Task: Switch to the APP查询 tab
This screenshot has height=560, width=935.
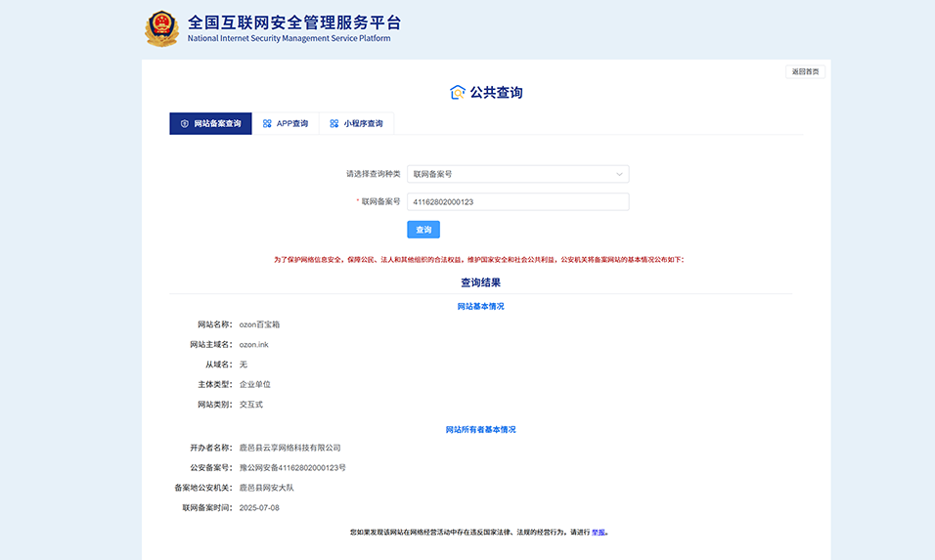Action: pos(286,124)
